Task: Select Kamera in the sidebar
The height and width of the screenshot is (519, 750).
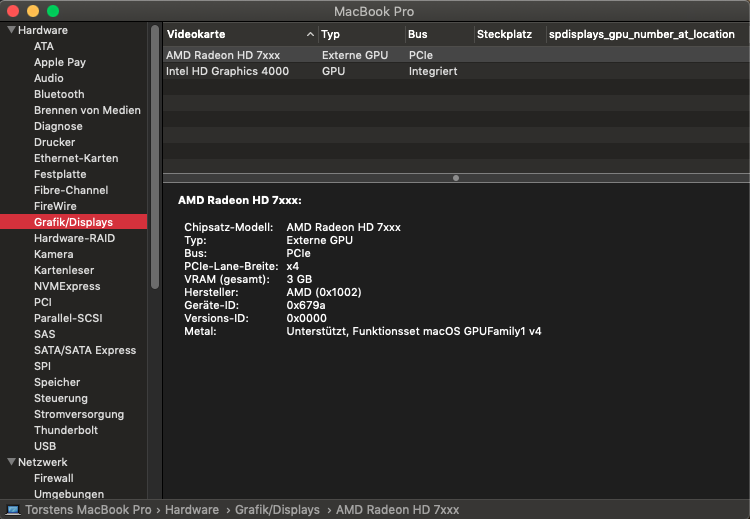Action: (54, 254)
